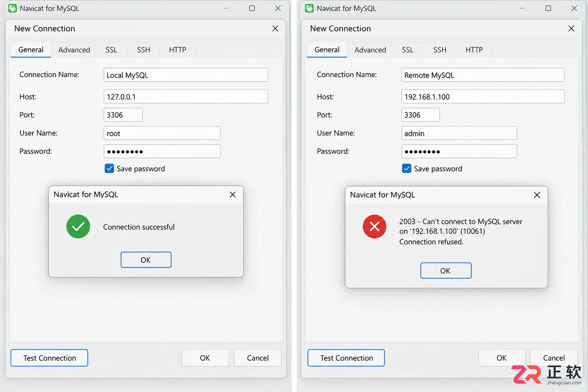588x392 pixels.
Task: Close the 2003 error message box
Action: pyautogui.click(x=537, y=195)
